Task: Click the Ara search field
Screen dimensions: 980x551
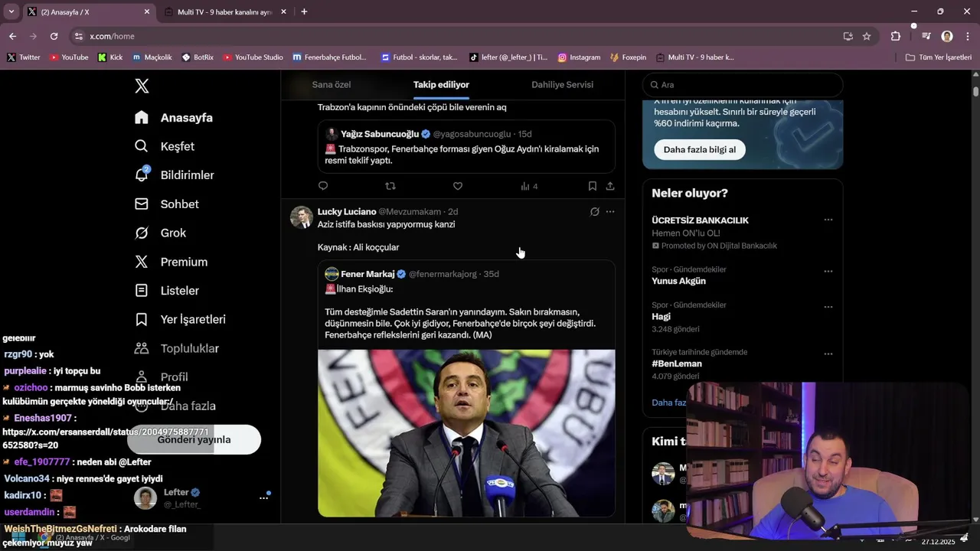Action: coord(743,85)
